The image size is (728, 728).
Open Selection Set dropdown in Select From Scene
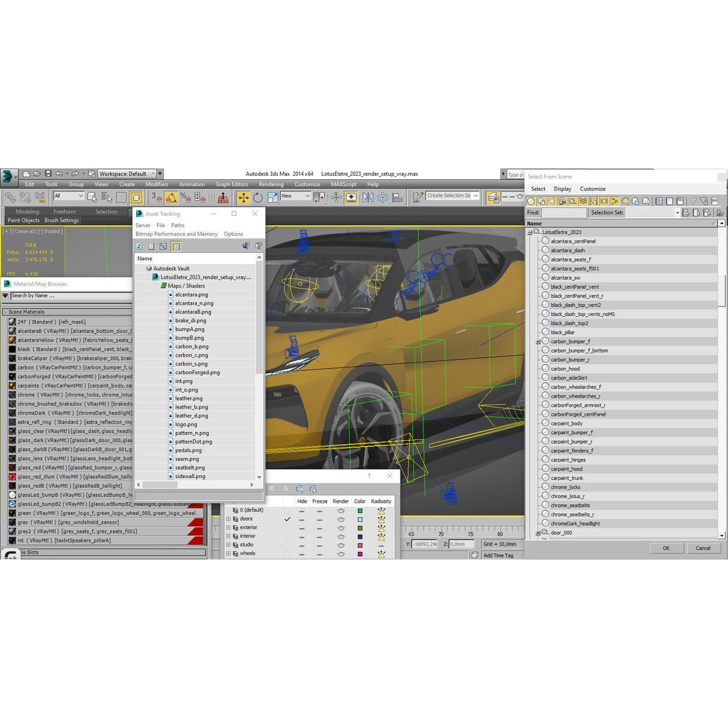pyautogui.click(x=677, y=212)
